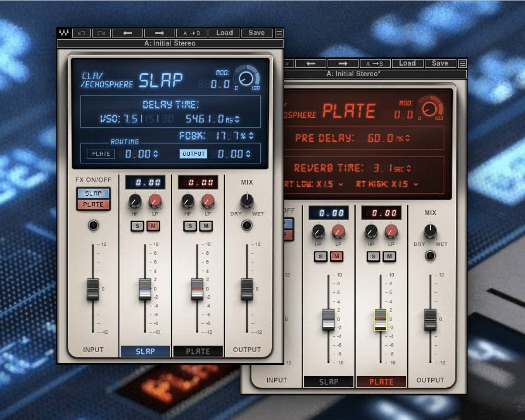Open the preset bar labeled A: Initial Stereo
Image resolution: width=525 pixels, height=420 pixels.
pos(170,43)
